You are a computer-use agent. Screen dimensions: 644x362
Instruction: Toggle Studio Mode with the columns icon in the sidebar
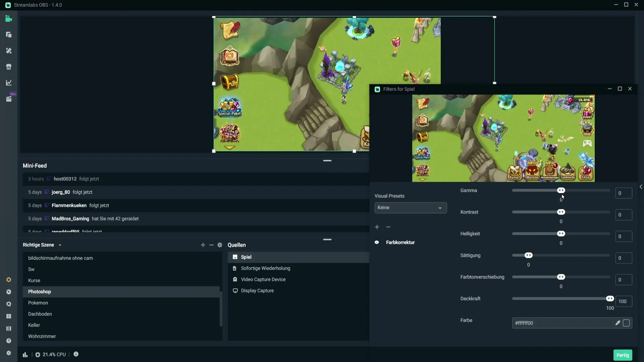[9, 328]
